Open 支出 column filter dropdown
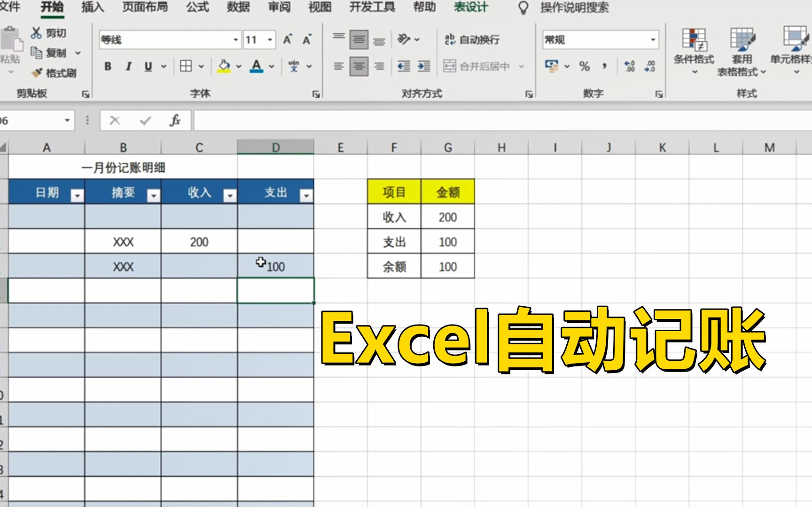 (306, 195)
